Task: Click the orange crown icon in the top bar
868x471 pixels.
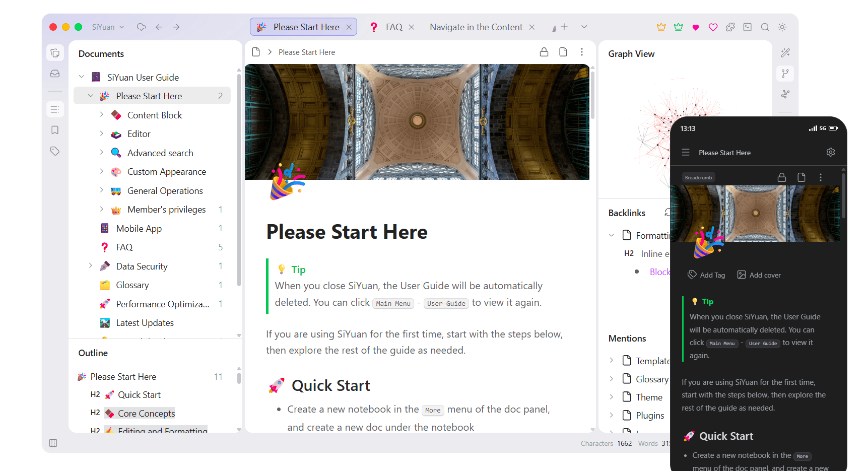Action: pyautogui.click(x=661, y=27)
